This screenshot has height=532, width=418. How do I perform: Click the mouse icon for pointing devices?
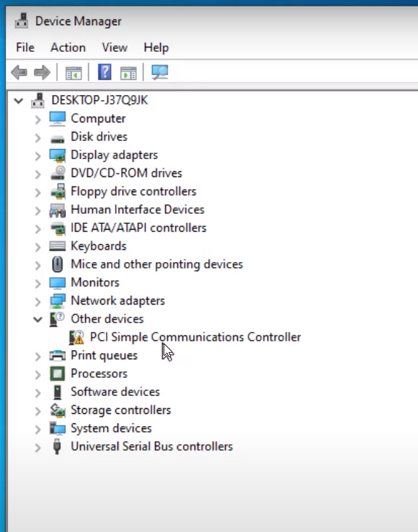pos(58,264)
